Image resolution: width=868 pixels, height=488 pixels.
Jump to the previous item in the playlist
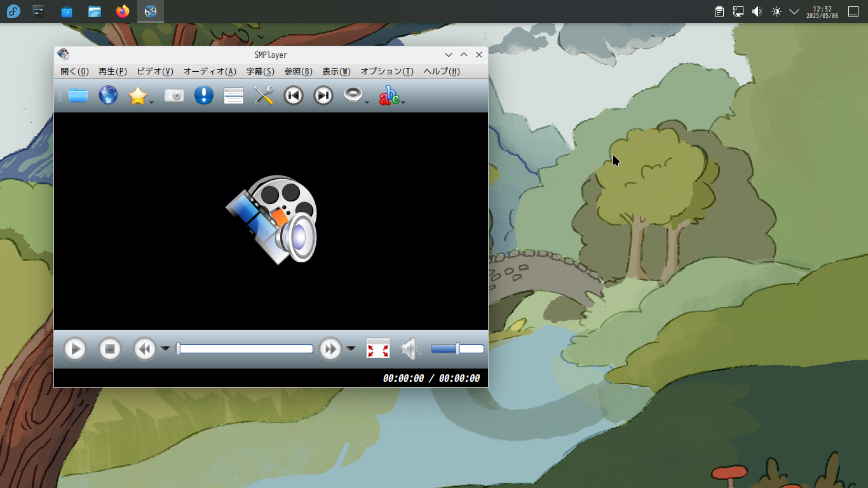tap(294, 95)
